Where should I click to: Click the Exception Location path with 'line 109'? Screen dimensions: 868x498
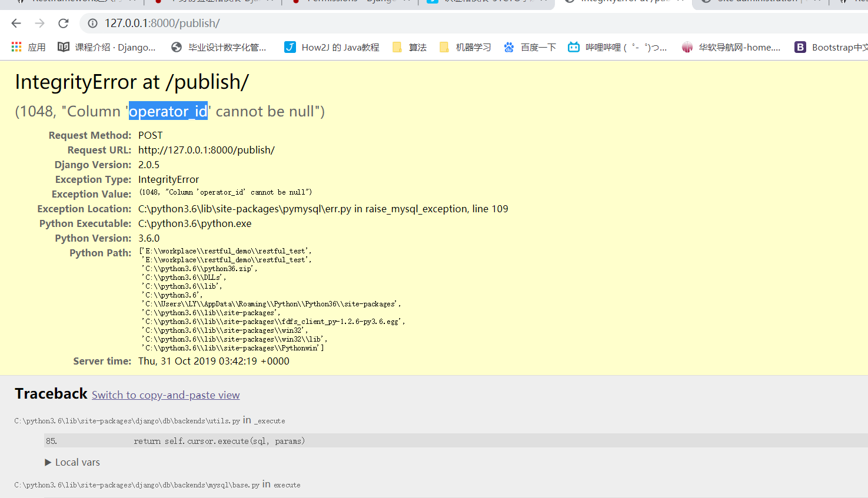tap(323, 209)
